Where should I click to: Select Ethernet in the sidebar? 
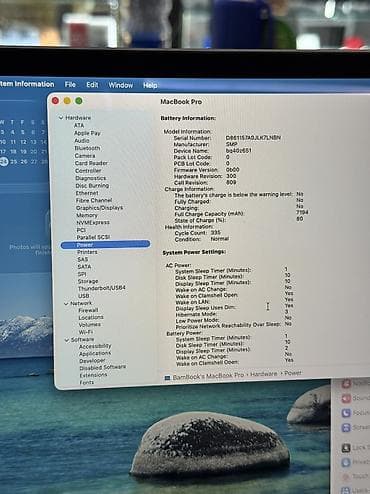point(87,193)
